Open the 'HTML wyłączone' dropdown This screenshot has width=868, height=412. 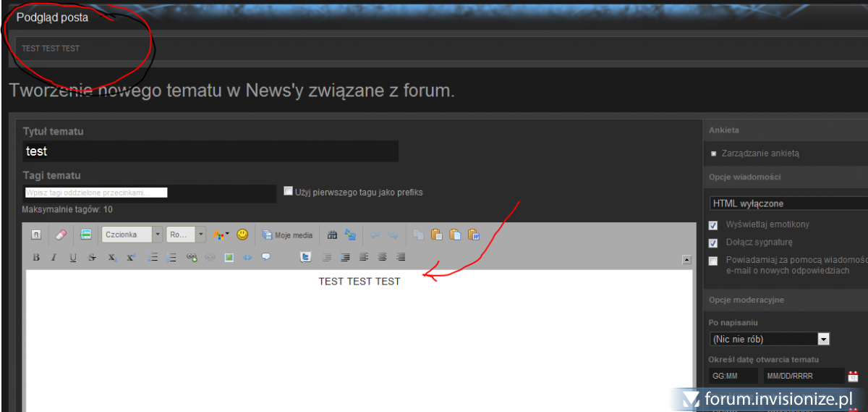pyautogui.click(x=788, y=203)
